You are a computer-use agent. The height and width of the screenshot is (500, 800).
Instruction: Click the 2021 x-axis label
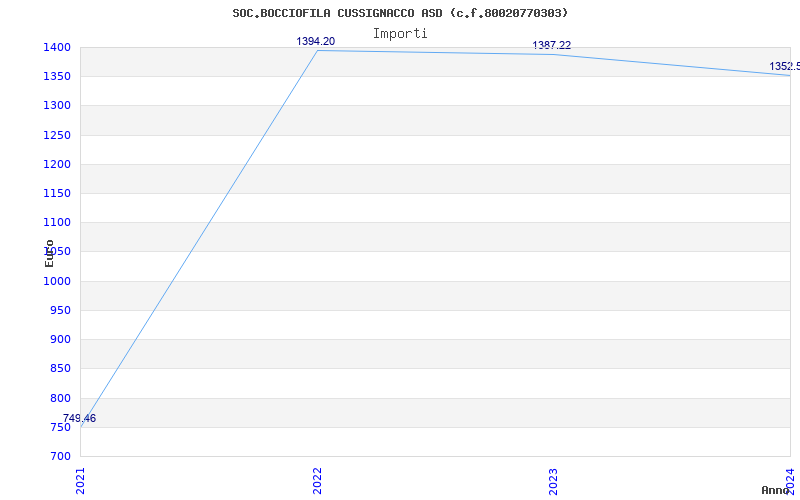click(80, 481)
